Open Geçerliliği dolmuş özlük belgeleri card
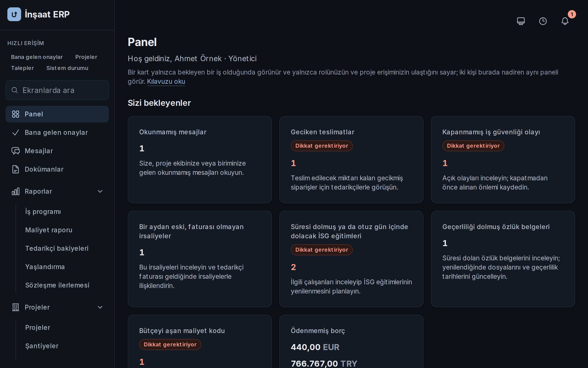 click(503, 259)
